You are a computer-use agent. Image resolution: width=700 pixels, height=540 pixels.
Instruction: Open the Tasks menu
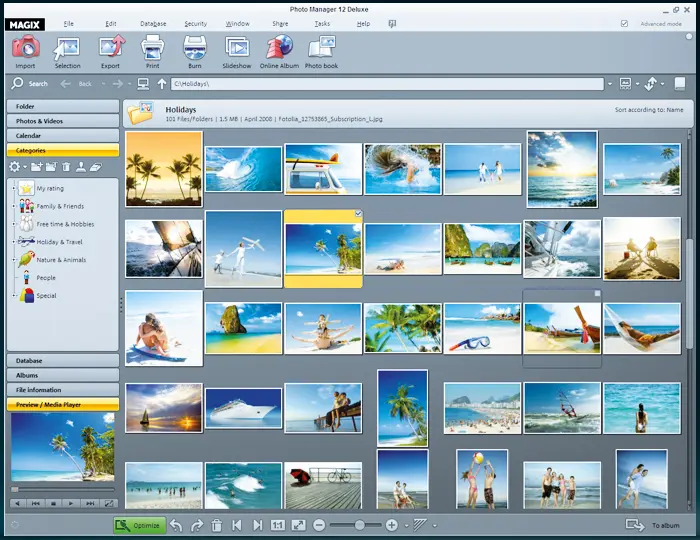(322, 24)
